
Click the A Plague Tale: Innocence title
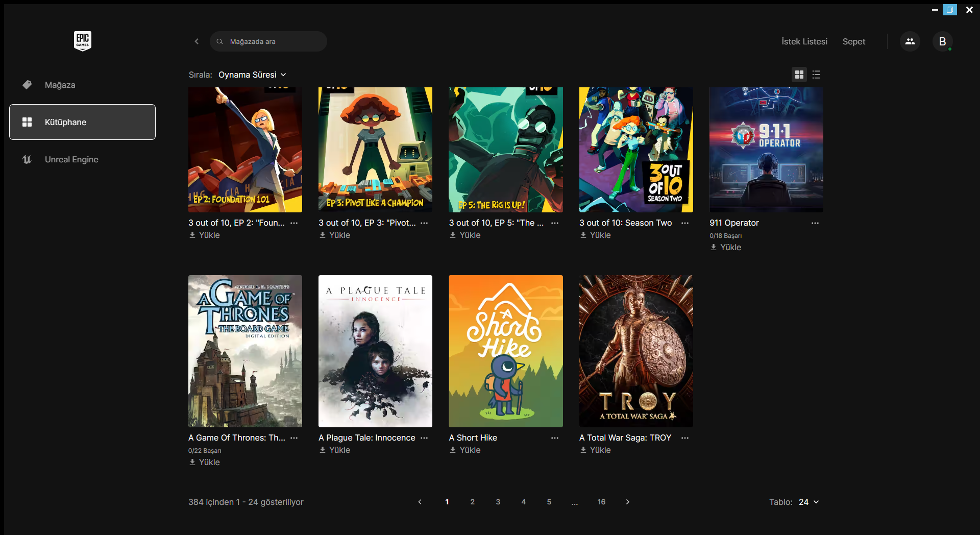coord(367,438)
